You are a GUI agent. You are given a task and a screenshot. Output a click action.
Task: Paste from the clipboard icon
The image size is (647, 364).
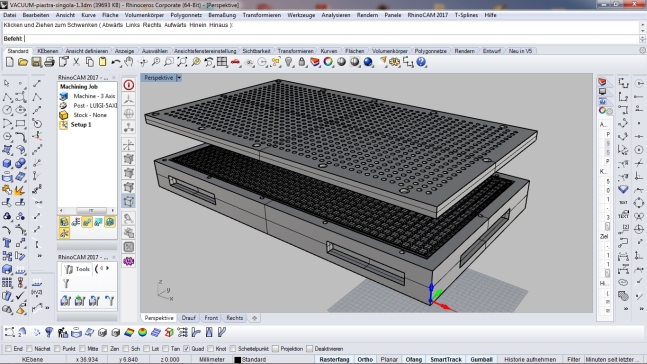(x=102, y=62)
